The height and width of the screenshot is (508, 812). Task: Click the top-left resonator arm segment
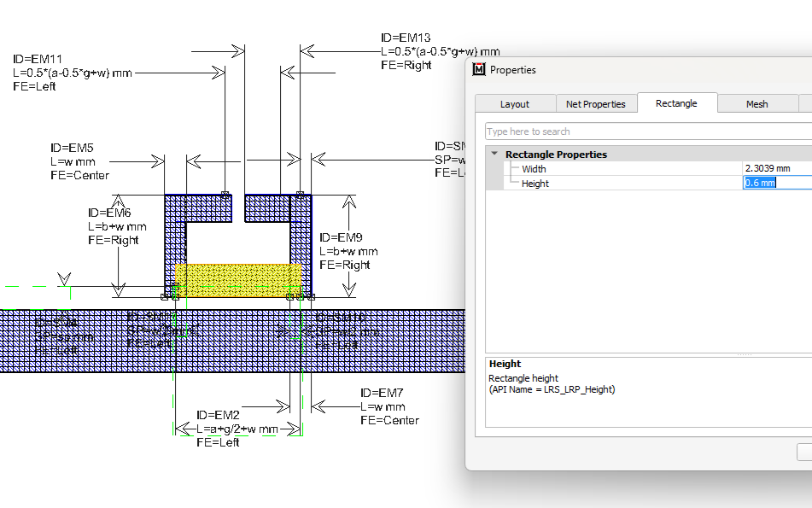(x=208, y=208)
